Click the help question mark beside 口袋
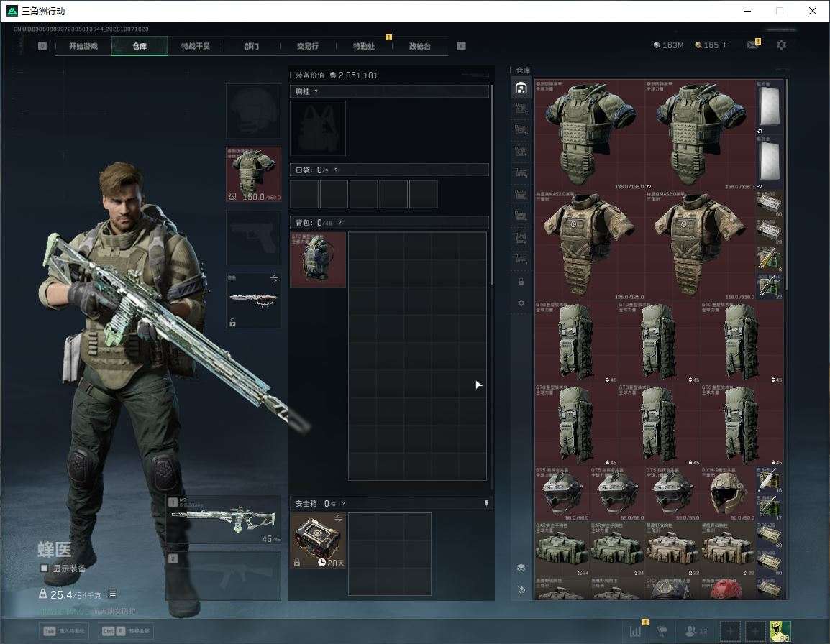This screenshot has width=830, height=644. (336, 170)
